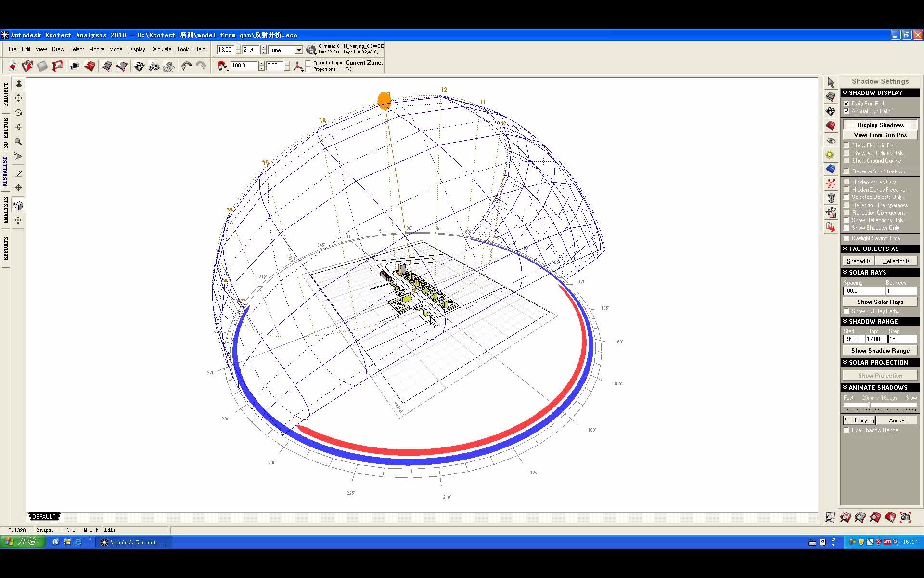Increment the time 13:00 stepper up
This screenshot has height=578, width=924.
coord(238,48)
